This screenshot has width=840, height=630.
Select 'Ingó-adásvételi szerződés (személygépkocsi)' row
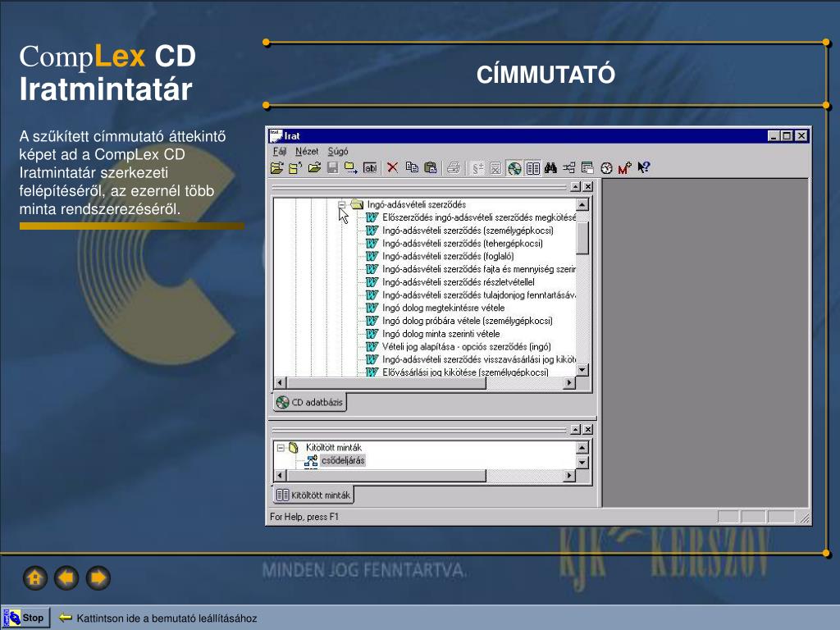(x=459, y=231)
